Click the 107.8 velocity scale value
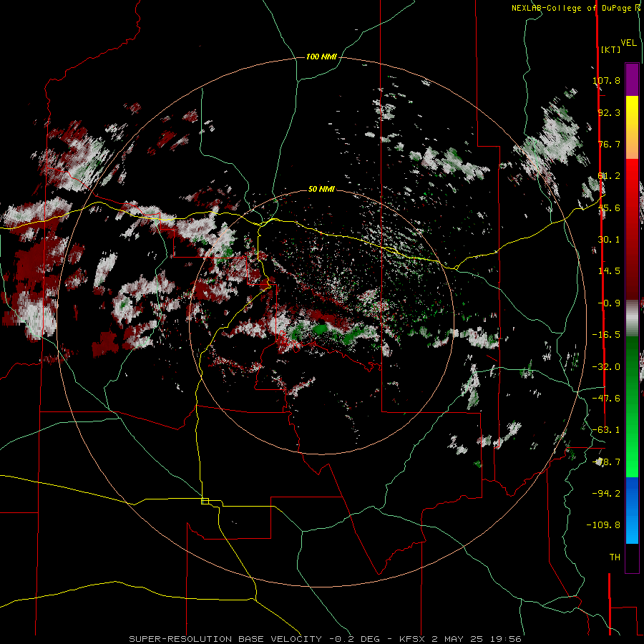This screenshot has height=644, width=644. point(606,80)
